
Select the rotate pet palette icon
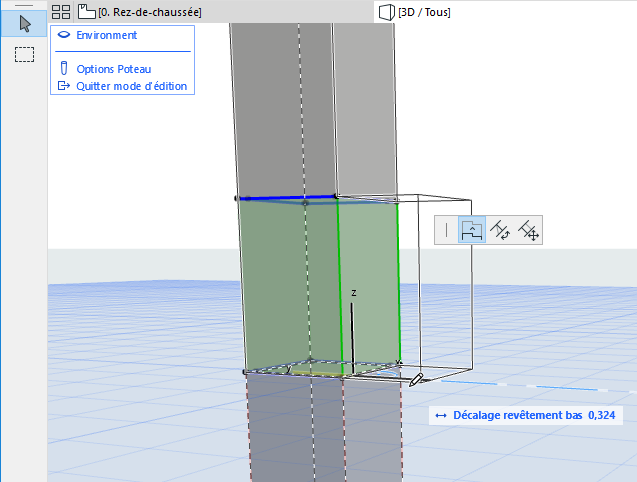click(x=500, y=230)
